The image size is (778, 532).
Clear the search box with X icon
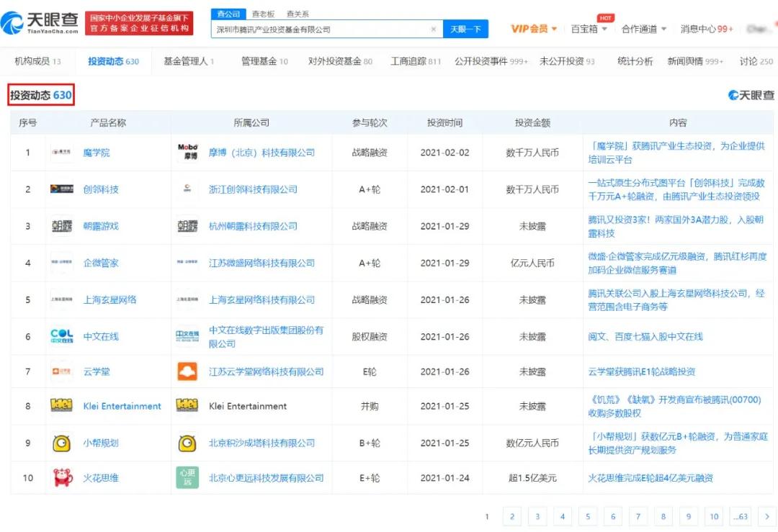(x=433, y=30)
